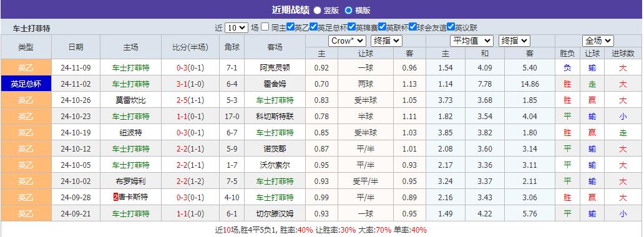This screenshot has height=237, width=644.
Task: Open the 平均值 dropdown
Action: click(472, 41)
